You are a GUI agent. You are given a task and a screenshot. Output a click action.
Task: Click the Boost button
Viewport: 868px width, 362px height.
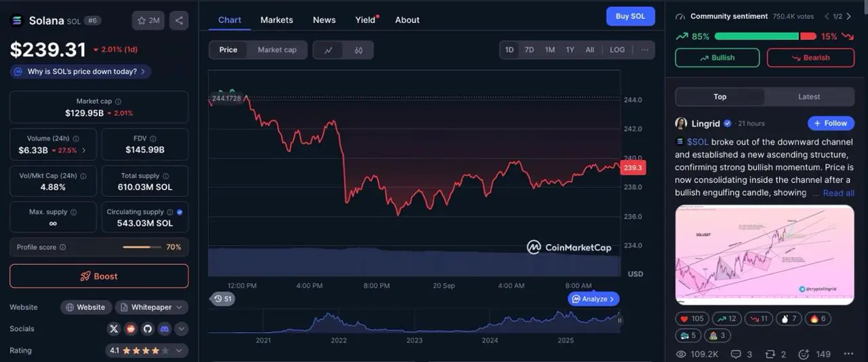pyautogui.click(x=99, y=276)
